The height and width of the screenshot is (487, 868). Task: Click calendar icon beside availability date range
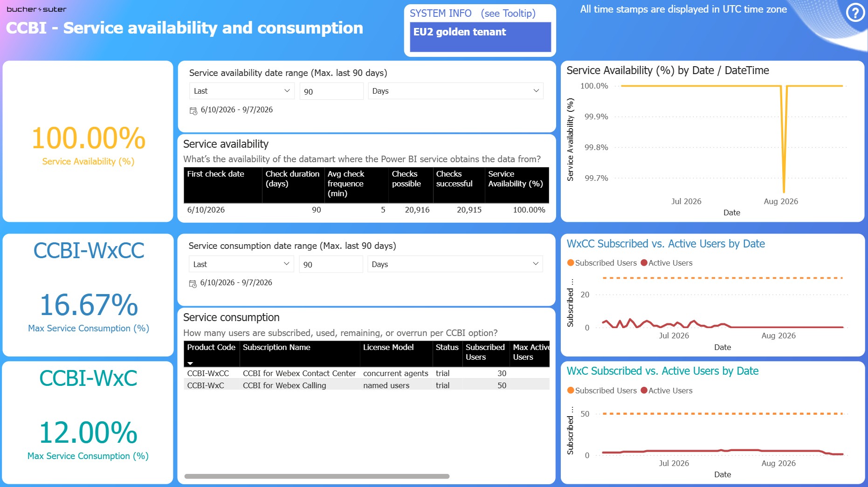pos(193,111)
